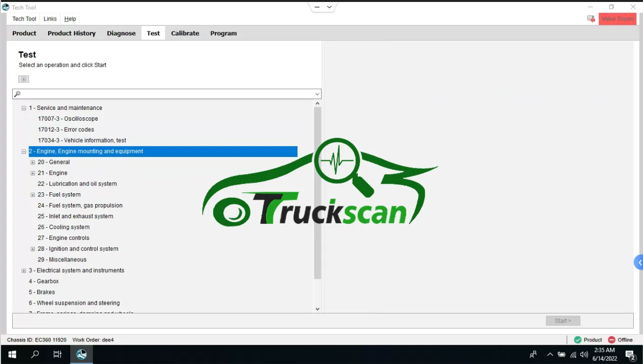Collapse the 1 - Service and maintenance node

(24, 108)
